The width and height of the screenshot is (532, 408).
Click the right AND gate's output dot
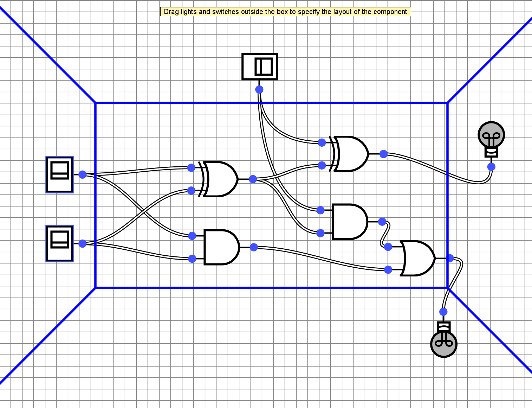tap(382, 222)
